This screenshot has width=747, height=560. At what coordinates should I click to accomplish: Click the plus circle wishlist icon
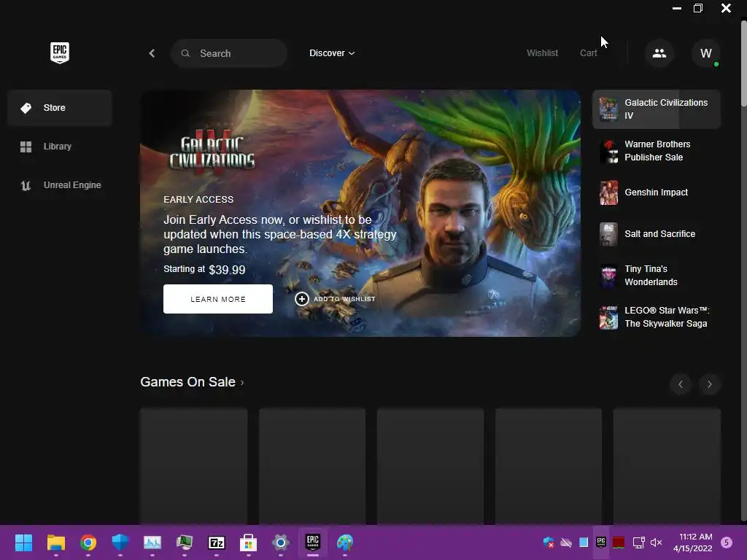(x=301, y=299)
